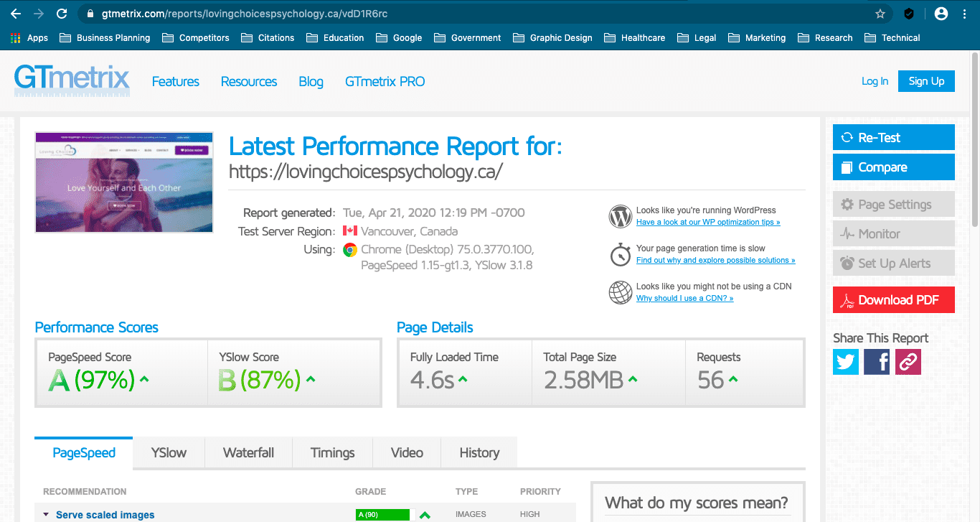Switch to the YSlow tab
Screen dimensions: 980x522
pos(169,452)
